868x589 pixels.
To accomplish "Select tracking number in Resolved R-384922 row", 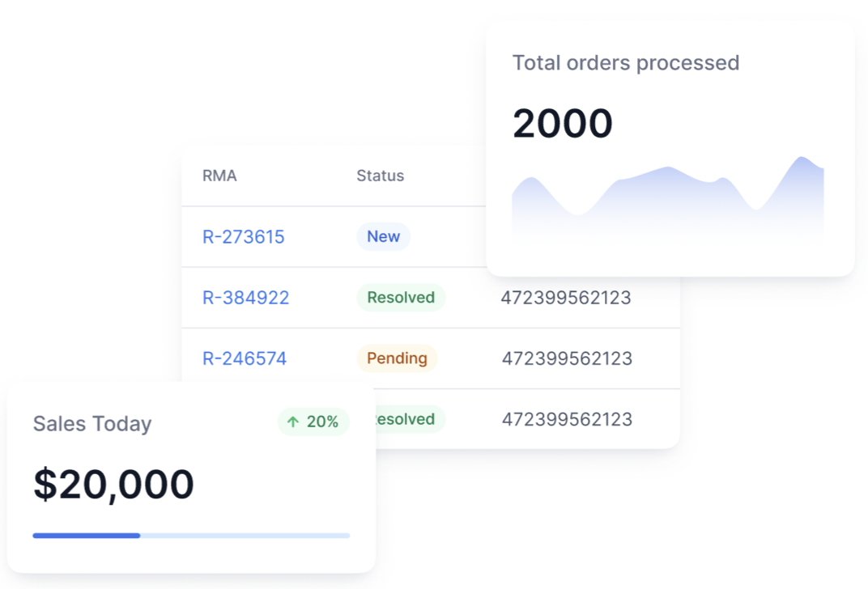I will tap(566, 298).
